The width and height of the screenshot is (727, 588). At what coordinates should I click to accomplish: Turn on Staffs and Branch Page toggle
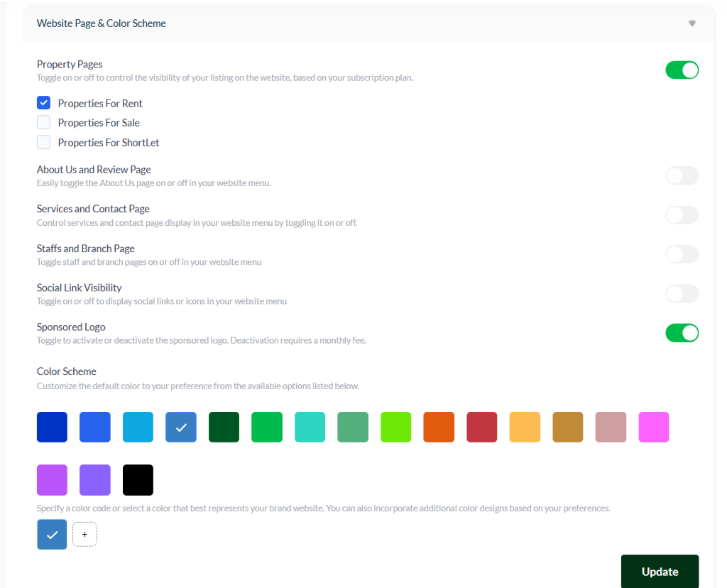[x=682, y=255]
